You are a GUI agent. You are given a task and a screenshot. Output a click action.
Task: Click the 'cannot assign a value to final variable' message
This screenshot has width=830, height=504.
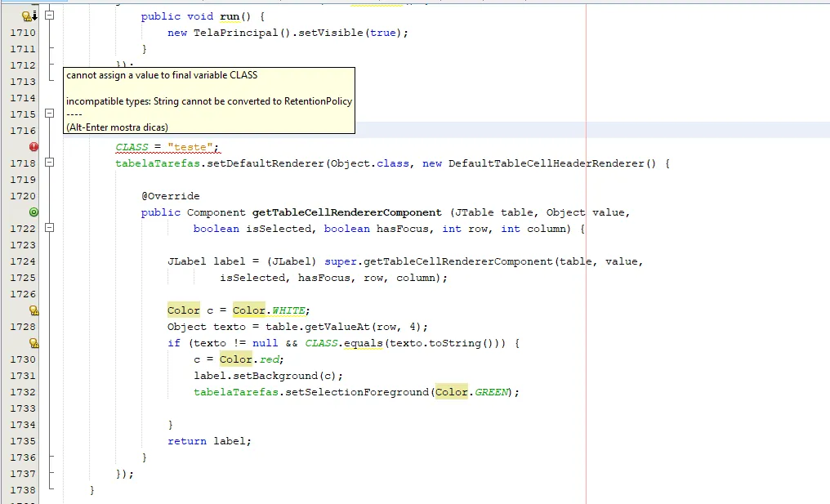162,75
